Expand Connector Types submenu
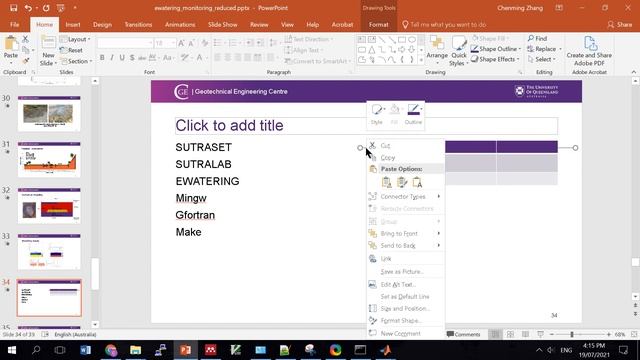Viewport: 640px width, 360px height. (405, 197)
